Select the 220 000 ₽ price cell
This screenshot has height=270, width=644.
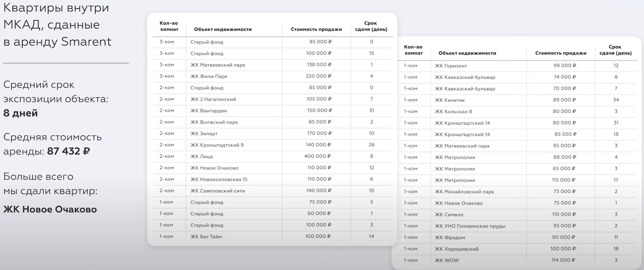(x=318, y=76)
